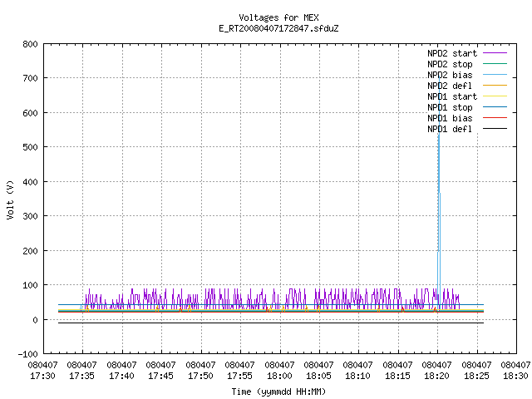Click the 18:10 time tick label
The height and width of the screenshot is (399, 532).
(357, 377)
